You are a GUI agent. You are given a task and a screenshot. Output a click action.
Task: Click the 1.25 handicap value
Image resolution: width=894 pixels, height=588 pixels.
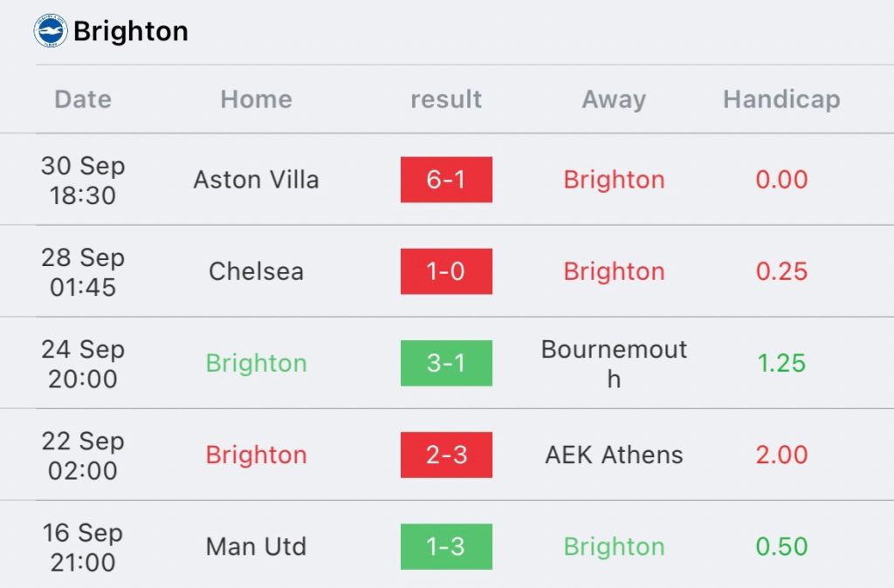point(781,363)
